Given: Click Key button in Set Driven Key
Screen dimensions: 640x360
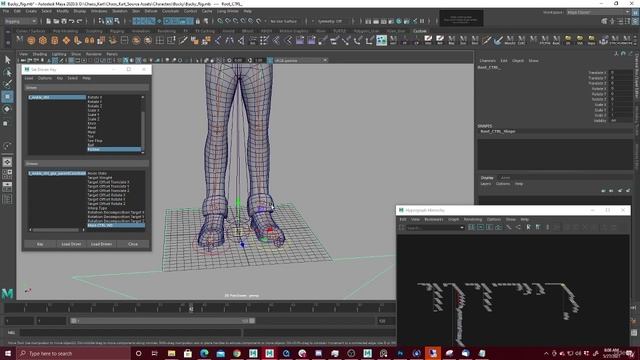Looking at the screenshot, I should point(40,244).
